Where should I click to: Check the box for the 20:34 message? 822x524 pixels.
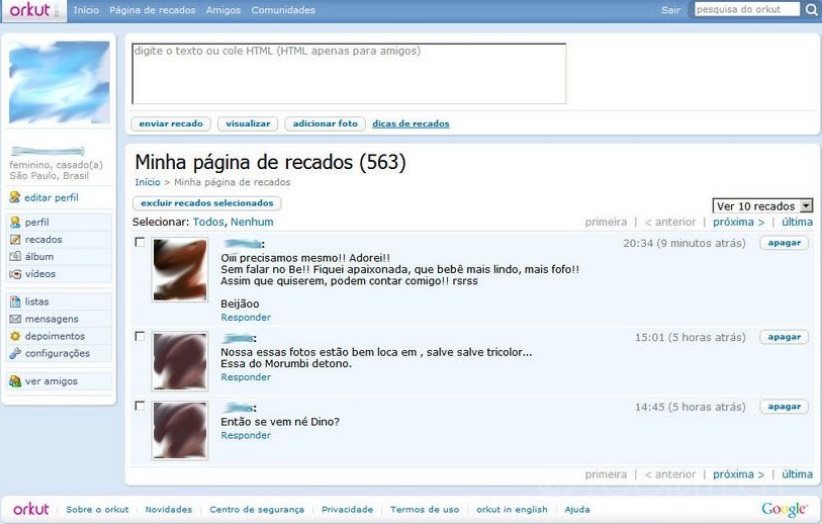point(139,242)
